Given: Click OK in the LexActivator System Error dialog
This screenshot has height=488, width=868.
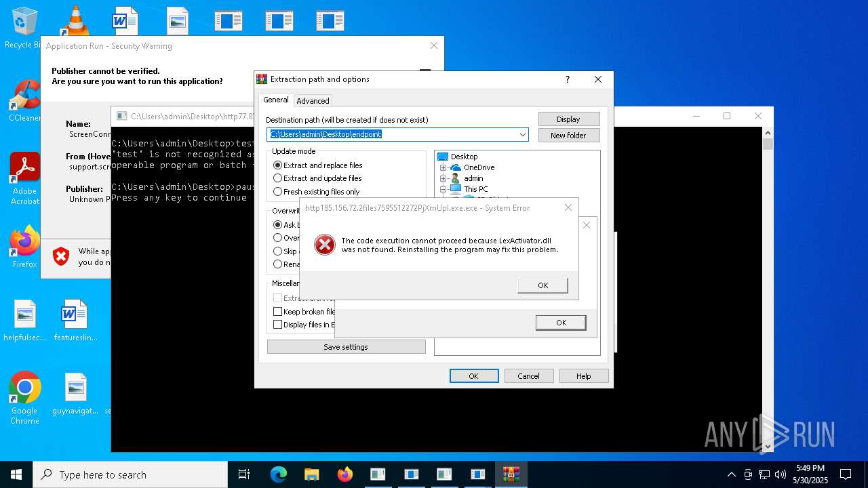Looking at the screenshot, I should [542, 285].
